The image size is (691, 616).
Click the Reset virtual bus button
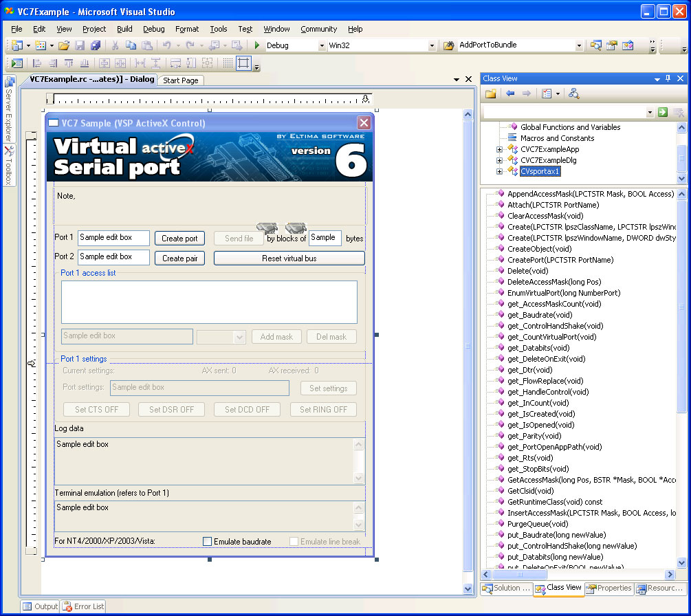[x=289, y=258]
